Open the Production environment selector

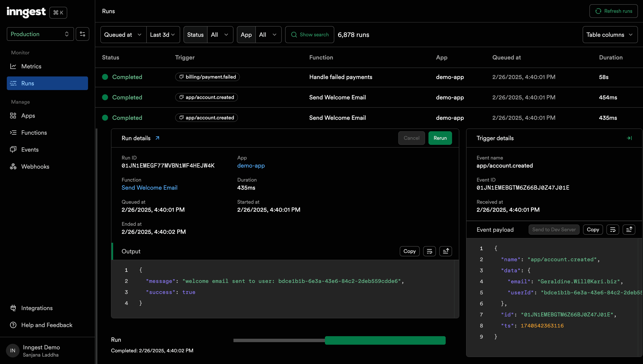pyautogui.click(x=40, y=34)
